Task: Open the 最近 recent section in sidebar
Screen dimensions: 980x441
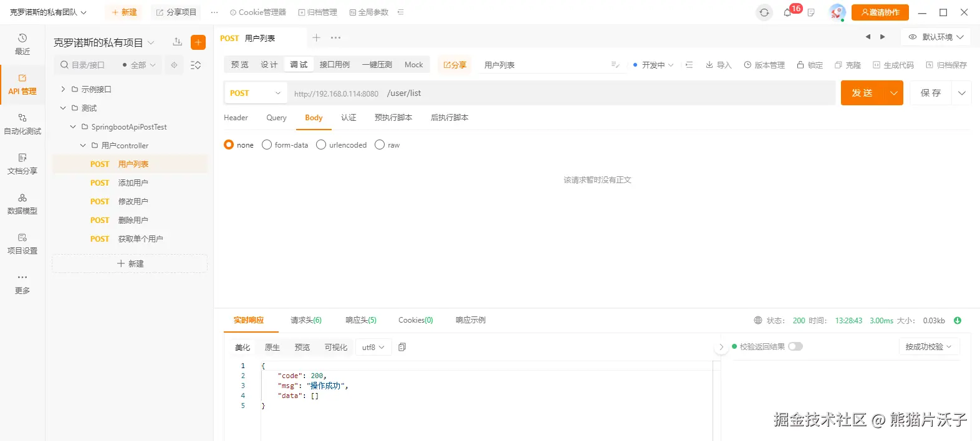Action: point(22,44)
